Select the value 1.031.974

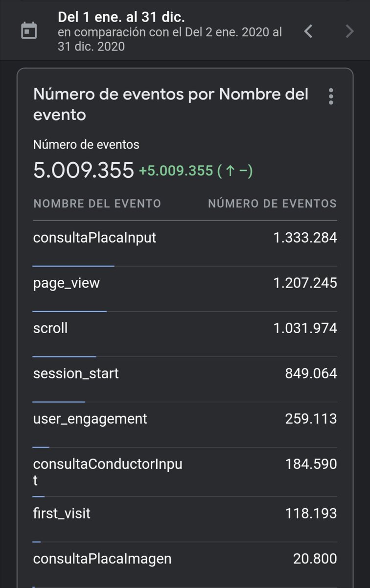point(305,328)
